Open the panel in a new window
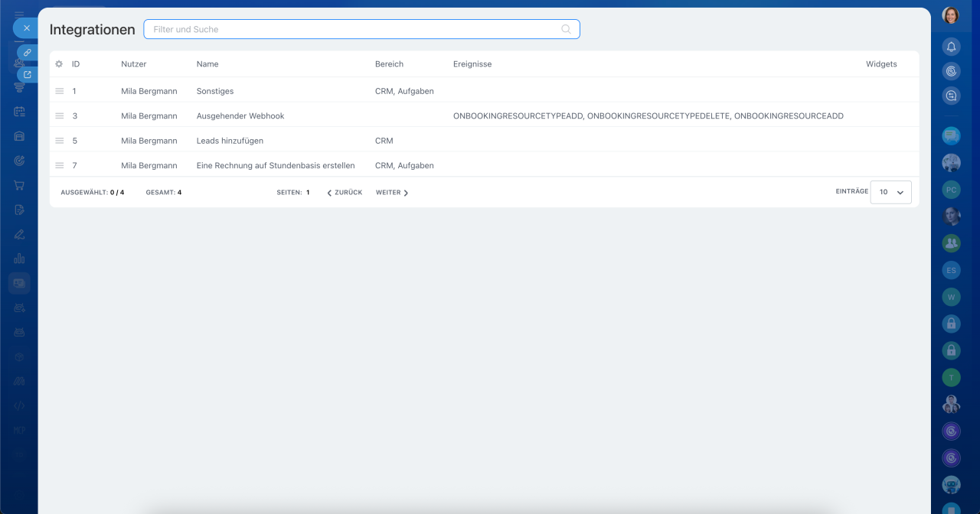 pyautogui.click(x=27, y=74)
